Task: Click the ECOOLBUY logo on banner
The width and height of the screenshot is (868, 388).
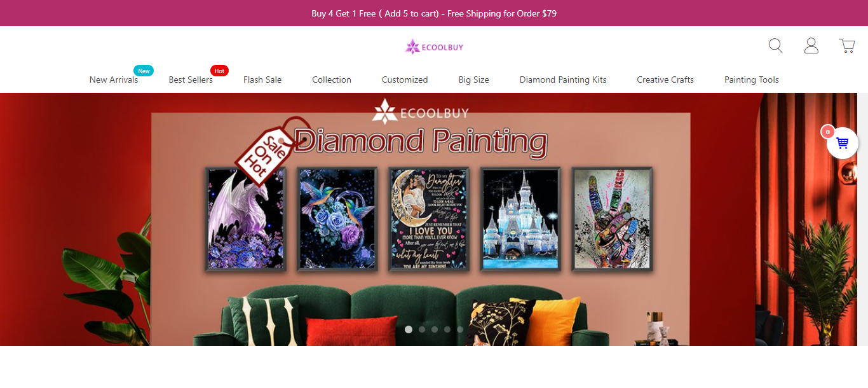Action: tap(421, 112)
